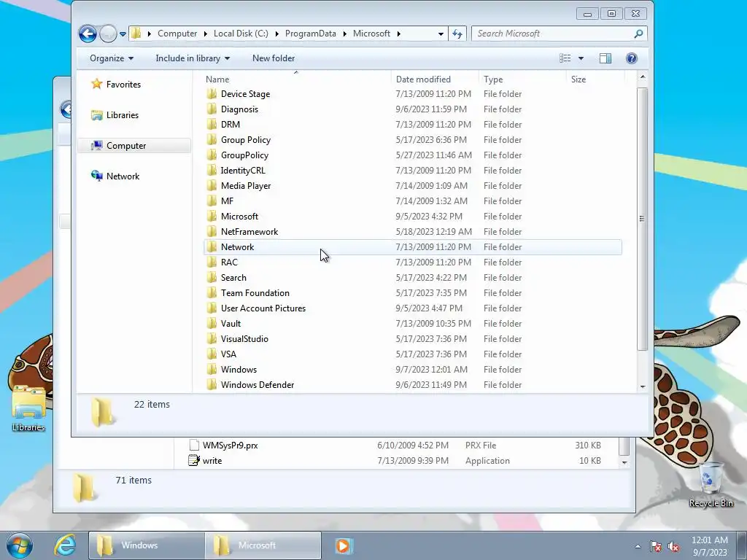Select the Device Stage folder icon
Viewport: 747px width, 560px height.
[212, 94]
